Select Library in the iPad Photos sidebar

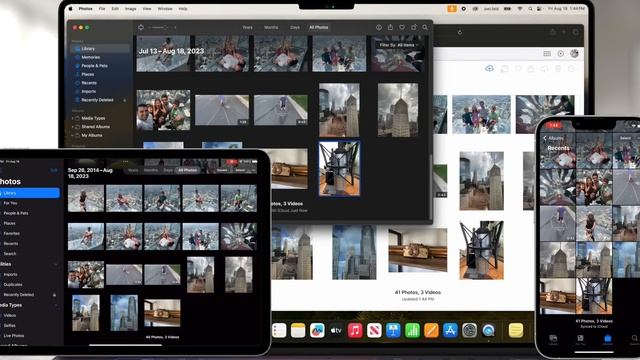29,193
